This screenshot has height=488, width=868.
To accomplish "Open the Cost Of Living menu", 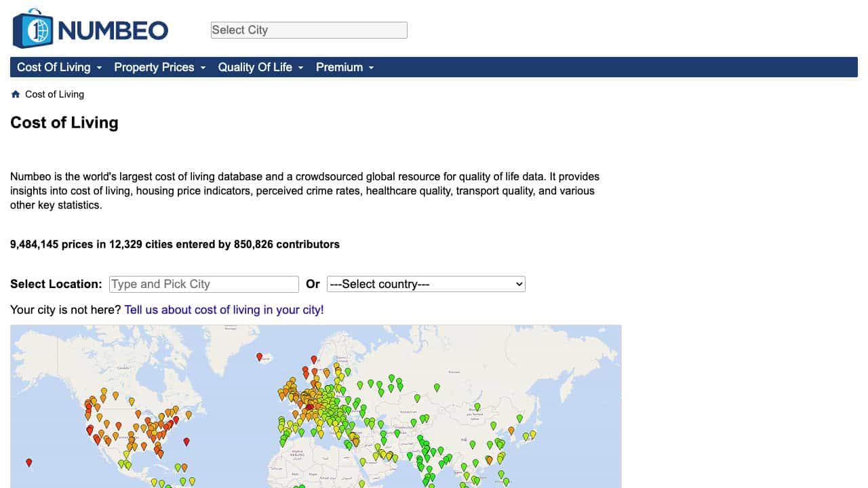I will pos(60,67).
